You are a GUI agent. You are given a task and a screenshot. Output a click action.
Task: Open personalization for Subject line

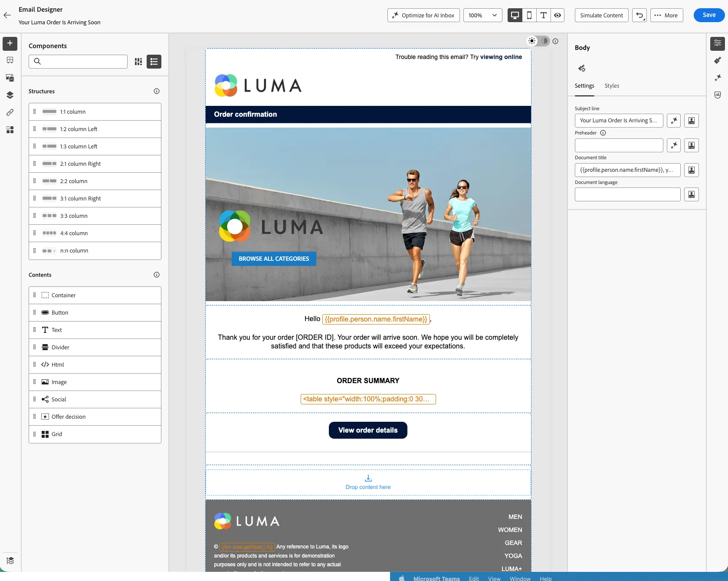(x=692, y=121)
